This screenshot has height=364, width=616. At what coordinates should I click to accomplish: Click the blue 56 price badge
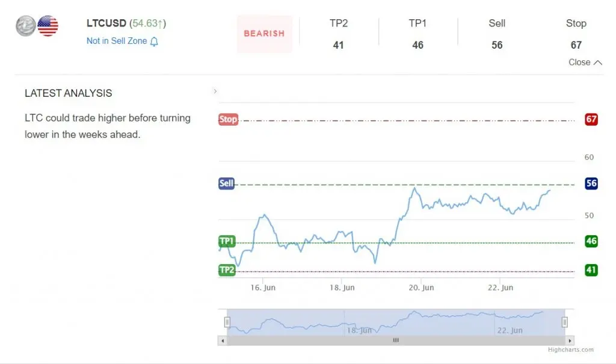(x=591, y=183)
